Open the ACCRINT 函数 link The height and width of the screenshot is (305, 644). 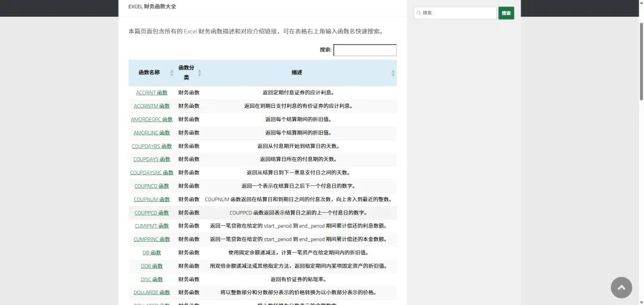[x=151, y=93]
